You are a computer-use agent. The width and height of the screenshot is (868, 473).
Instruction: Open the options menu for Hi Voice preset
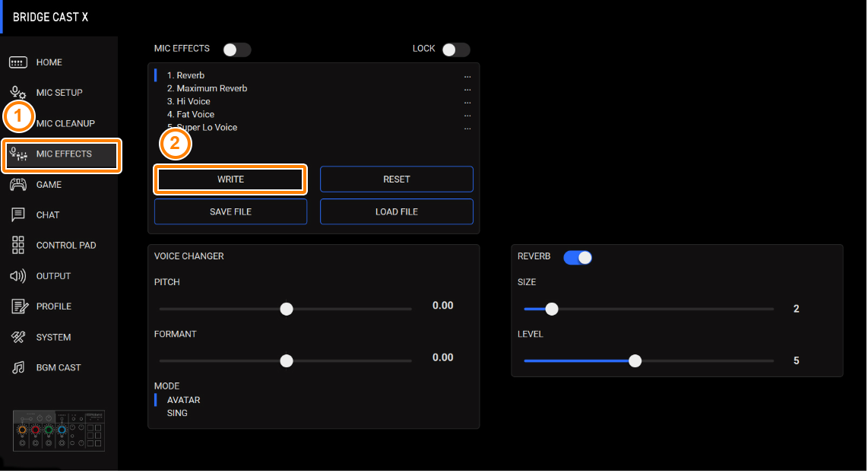point(467,102)
